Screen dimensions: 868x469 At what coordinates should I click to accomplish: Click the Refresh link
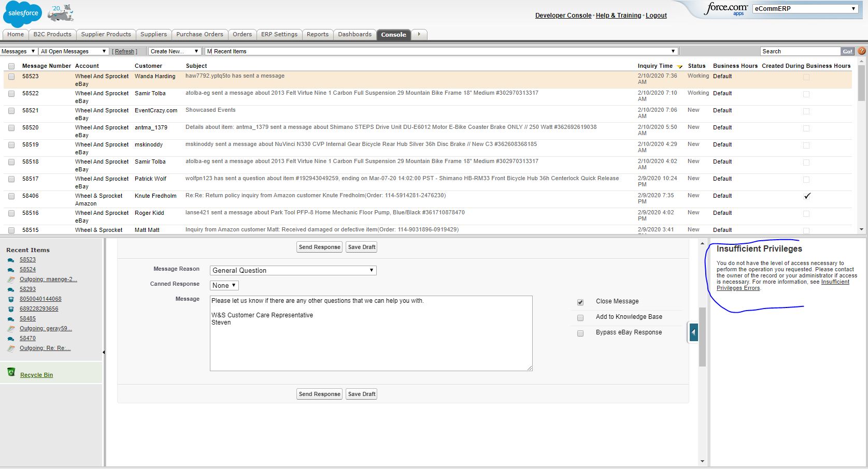[x=124, y=51]
